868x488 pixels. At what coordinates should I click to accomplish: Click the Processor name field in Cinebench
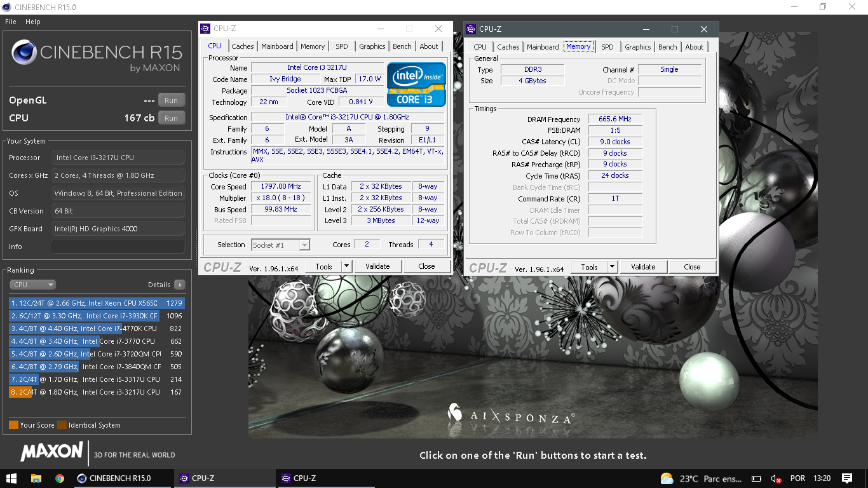coord(118,158)
